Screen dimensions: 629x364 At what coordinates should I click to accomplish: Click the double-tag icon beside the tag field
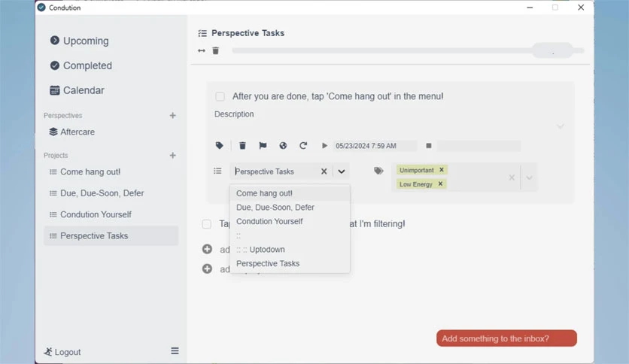click(378, 171)
